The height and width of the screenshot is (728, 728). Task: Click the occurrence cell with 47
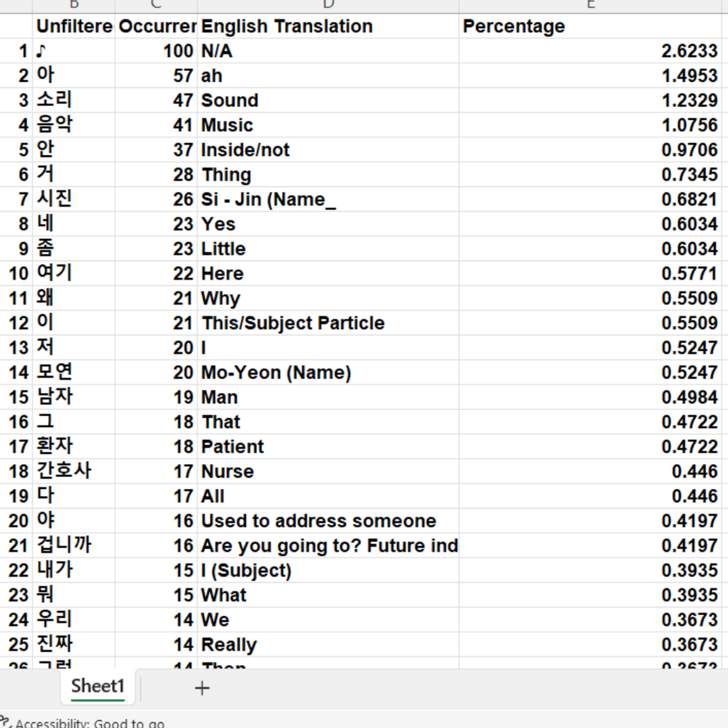click(157, 101)
